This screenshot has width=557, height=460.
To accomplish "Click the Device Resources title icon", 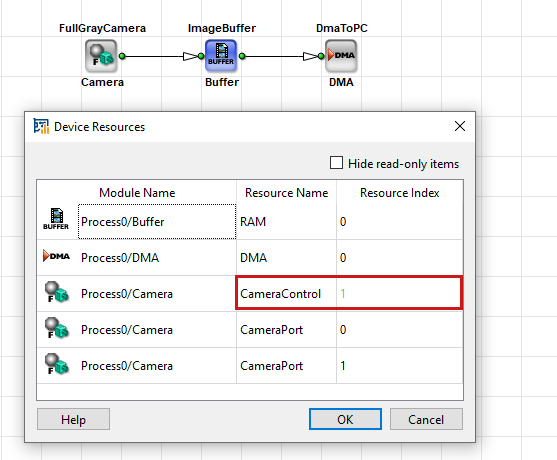I will click(x=41, y=126).
